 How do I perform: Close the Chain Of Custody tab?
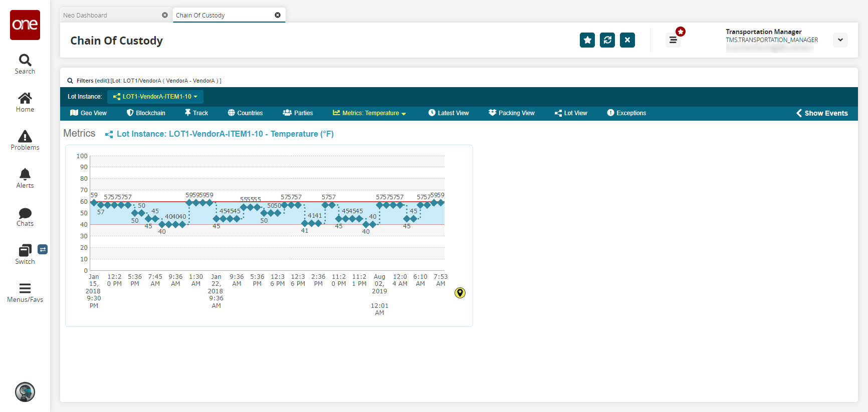pyautogui.click(x=278, y=15)
